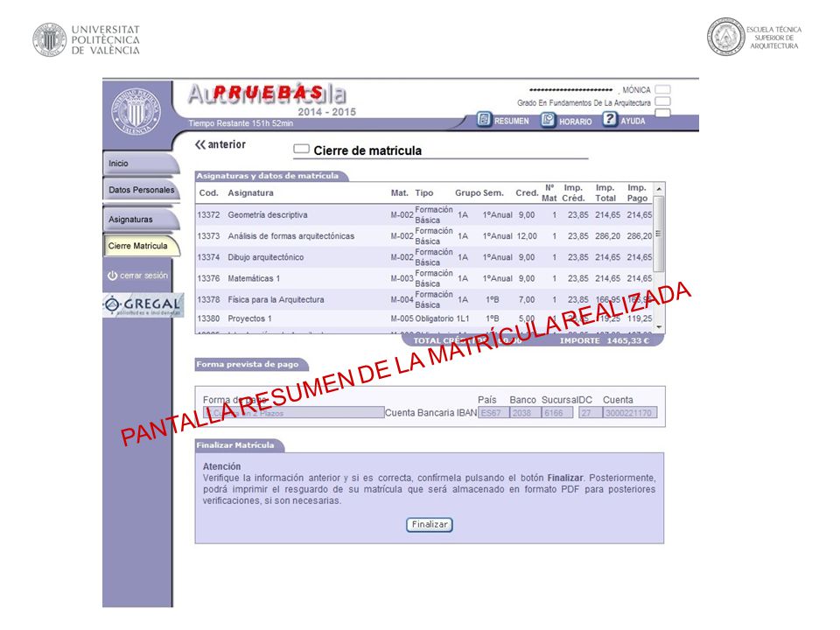This screenshot has width=840, height=630.
Task: Click the Ayuda question mark icon
Action: click(609, 119)
